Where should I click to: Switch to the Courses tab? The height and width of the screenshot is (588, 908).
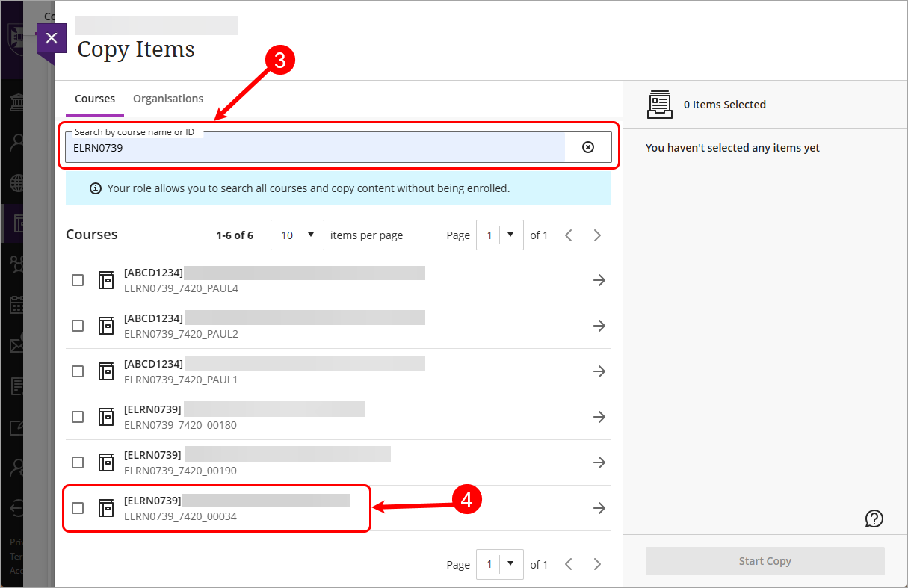point(95,99)
